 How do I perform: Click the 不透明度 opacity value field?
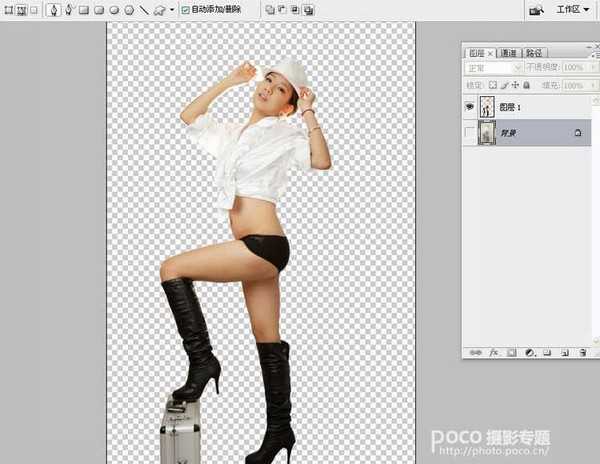pyautogui.click(x=573, y=68)
